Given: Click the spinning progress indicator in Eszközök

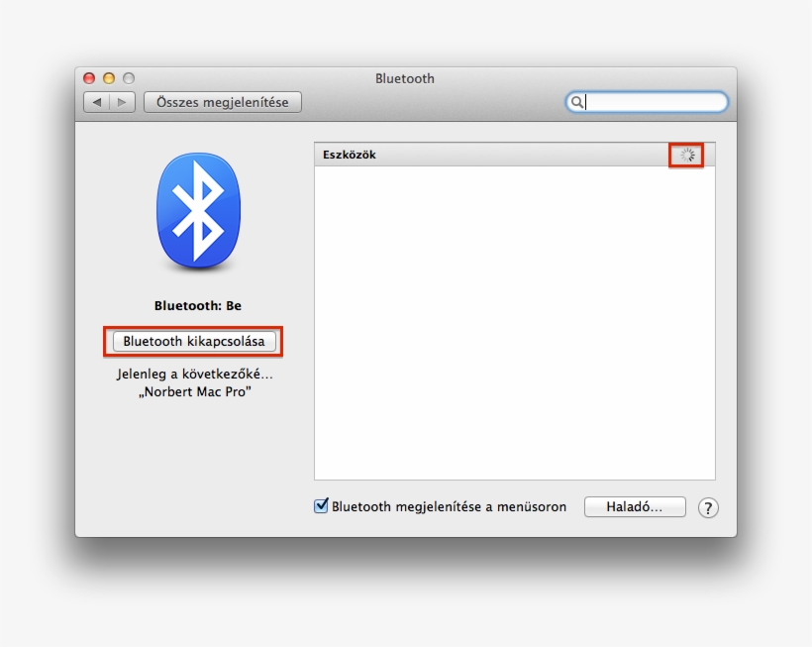Looking at the screenshot, I should 687,155.
